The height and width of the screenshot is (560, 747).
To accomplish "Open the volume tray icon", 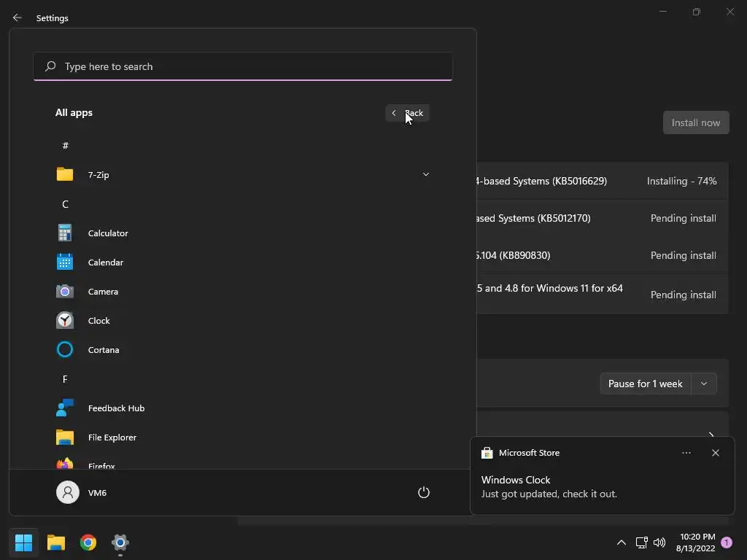I will point(659,542).
